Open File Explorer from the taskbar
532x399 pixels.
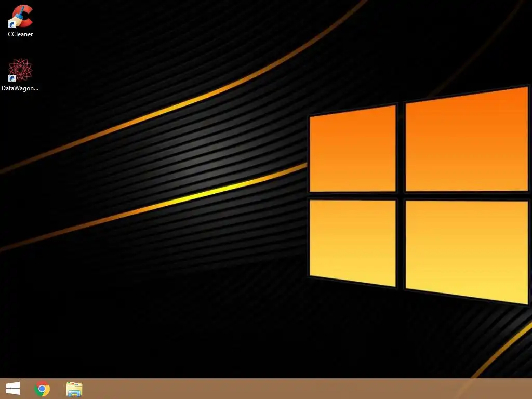74,389
